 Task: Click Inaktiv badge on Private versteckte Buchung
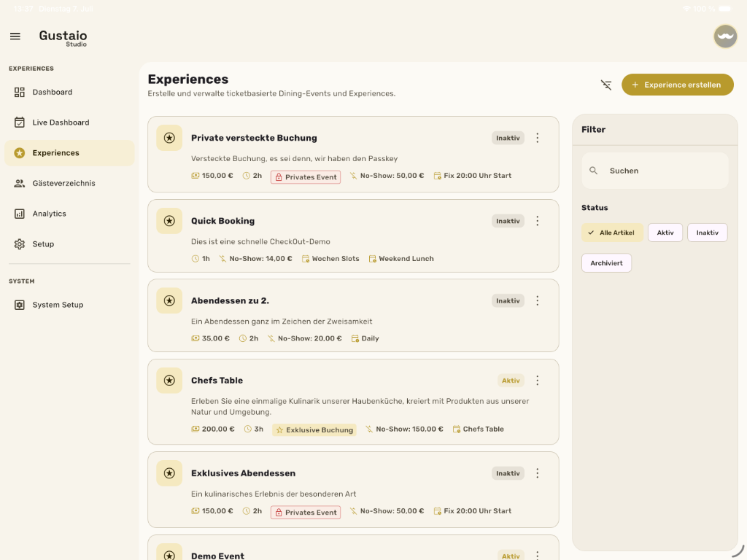click(508, 138)
